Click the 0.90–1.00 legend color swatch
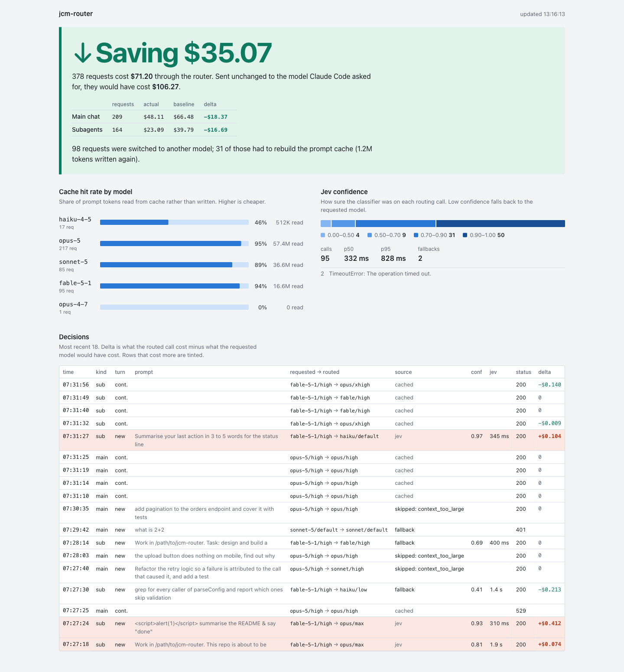Viewport: 624px width, 672px height. tap(465, 235)
